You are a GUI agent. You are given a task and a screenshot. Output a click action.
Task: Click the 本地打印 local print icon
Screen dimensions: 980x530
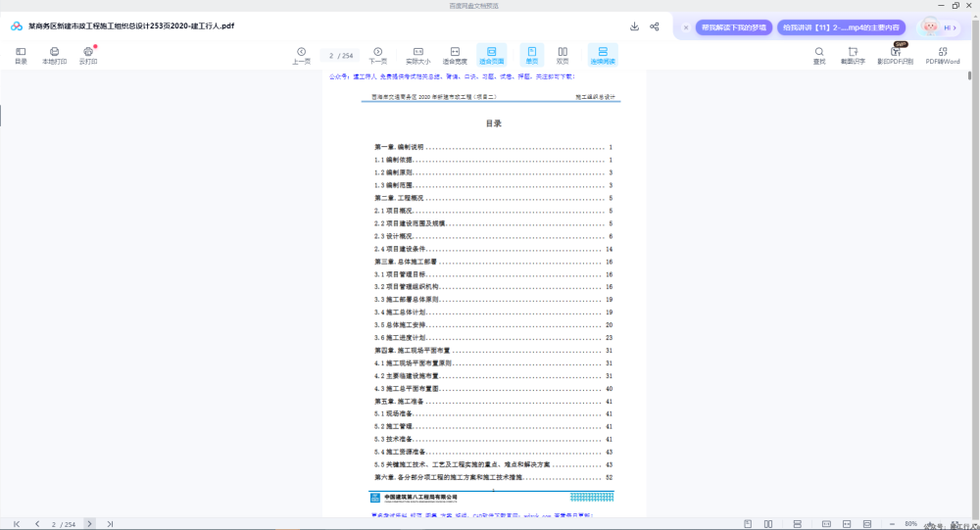tap(54, 56)
